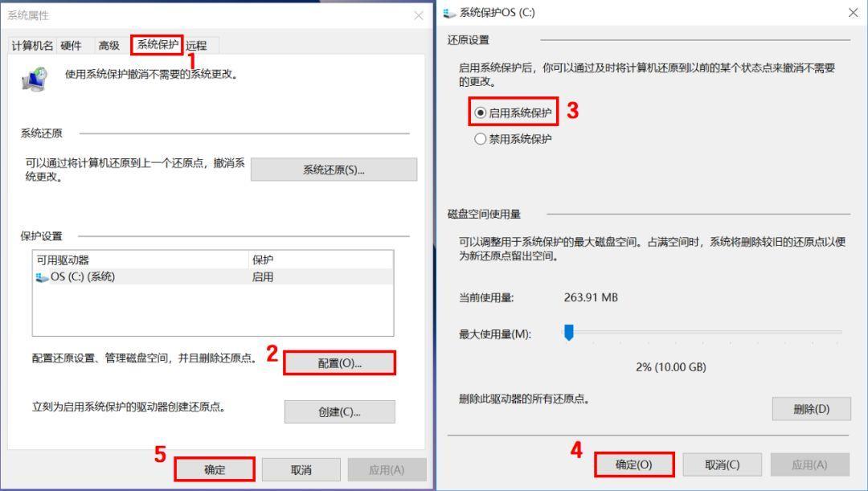Click the 最大使用量 slider thumb
The width and height of the screenshot is (868, 491).
[x=568, y=332]
